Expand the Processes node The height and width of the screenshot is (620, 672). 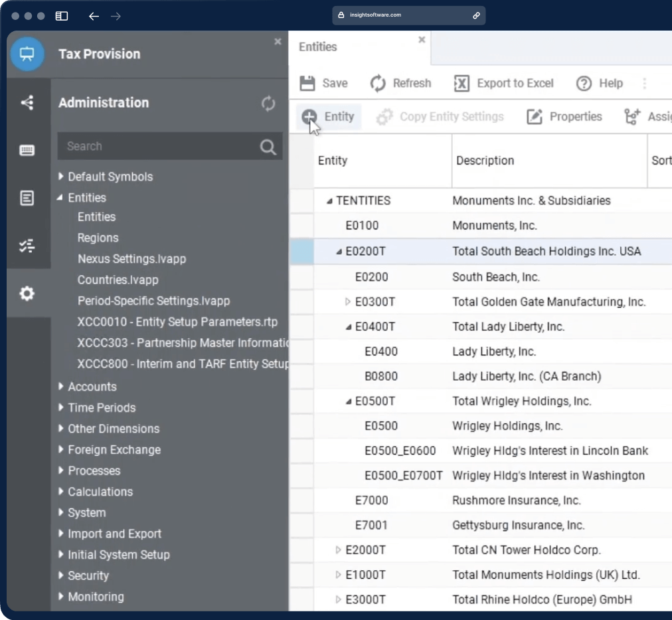61,470
